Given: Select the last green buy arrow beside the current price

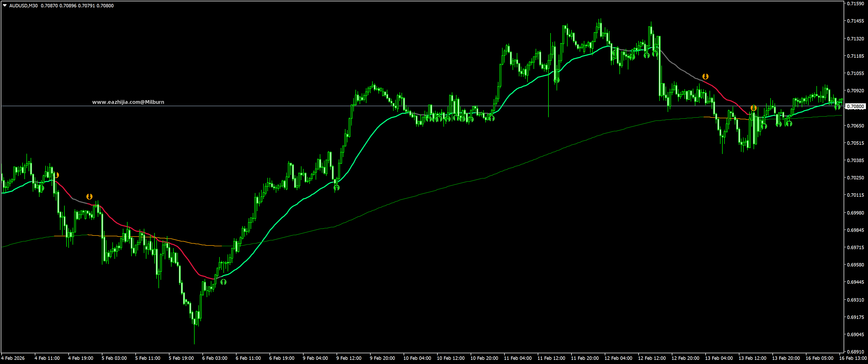Looking at the screenshot, I should pos(837,107).
